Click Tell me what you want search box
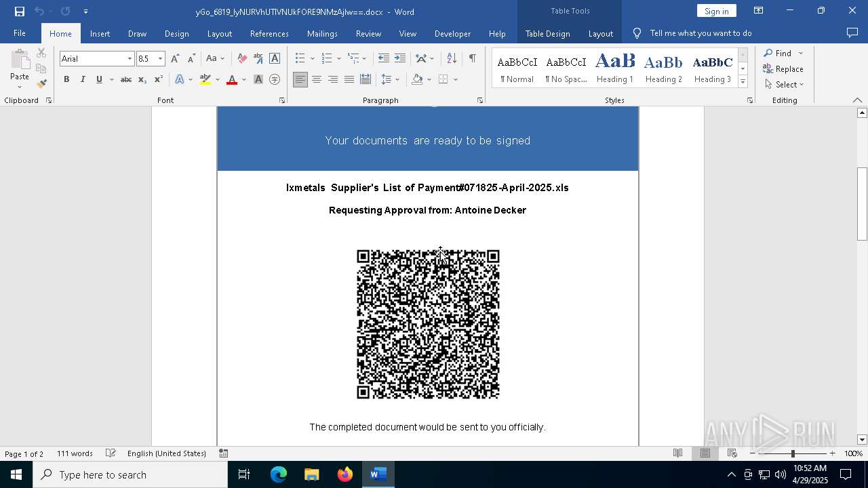The image size is (868, 488). point(701,33)
